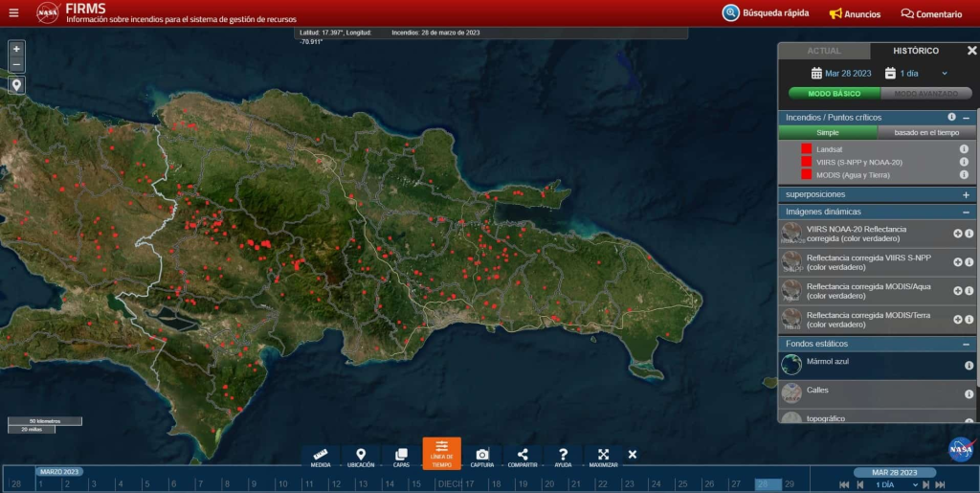
Task: Show info for MODIS (Agua y Tierra)
Action: pos(964,174)
